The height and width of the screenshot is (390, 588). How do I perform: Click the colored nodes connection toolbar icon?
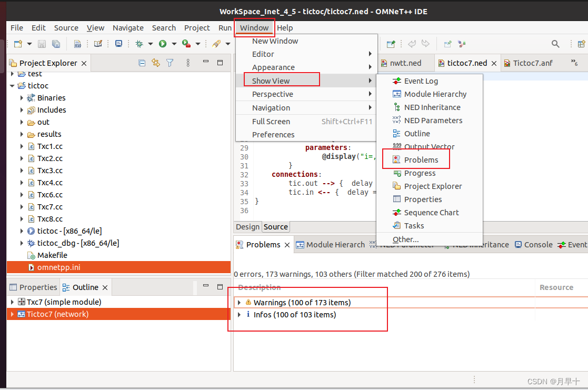click(x=462, y=44)
